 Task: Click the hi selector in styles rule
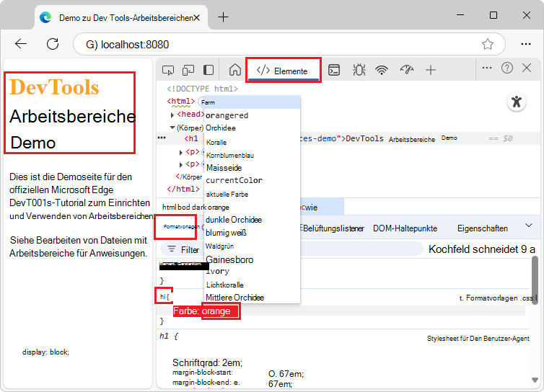(x=164, y=296)
